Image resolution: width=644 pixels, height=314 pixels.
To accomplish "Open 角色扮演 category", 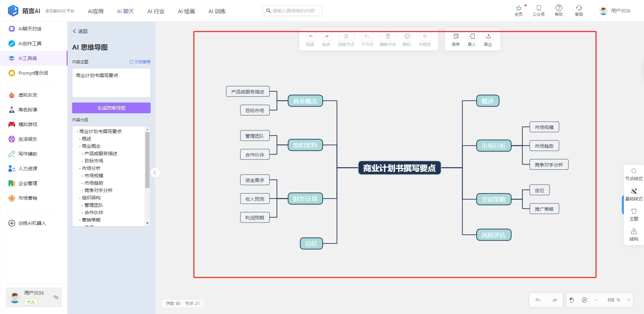I will point(34,110).
